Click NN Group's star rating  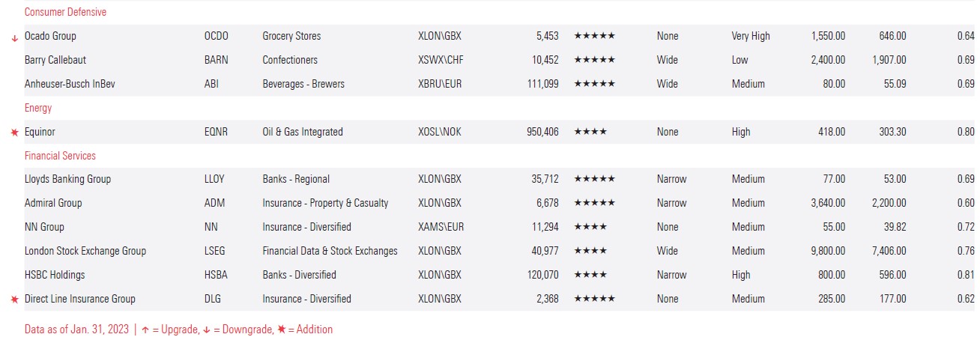tap(590, 227)
